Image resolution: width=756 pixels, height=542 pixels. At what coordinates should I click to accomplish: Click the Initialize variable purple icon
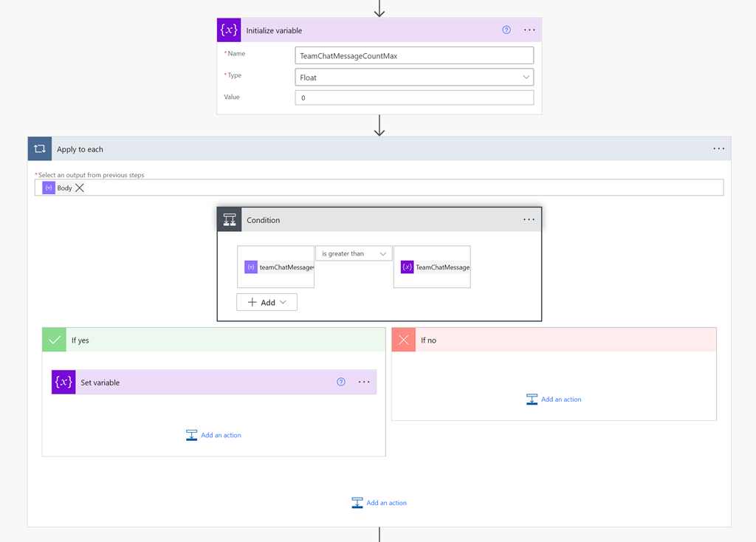pos(229,30)
